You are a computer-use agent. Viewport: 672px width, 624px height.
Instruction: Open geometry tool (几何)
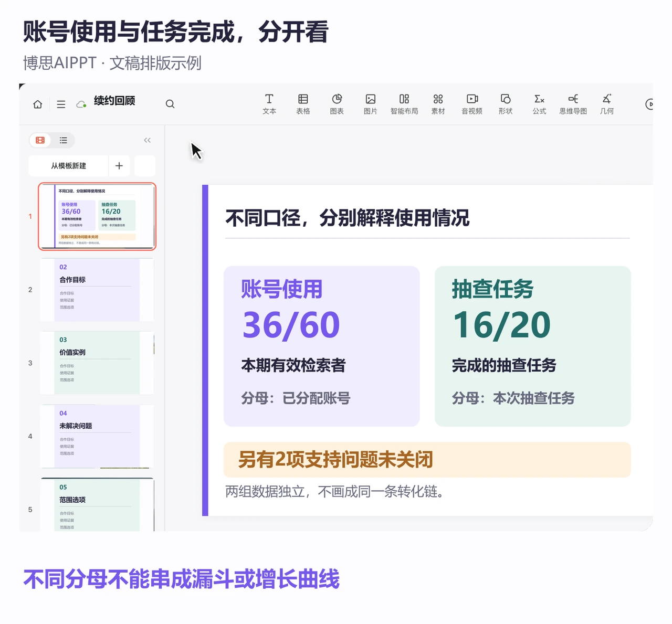tap(607, 104)
